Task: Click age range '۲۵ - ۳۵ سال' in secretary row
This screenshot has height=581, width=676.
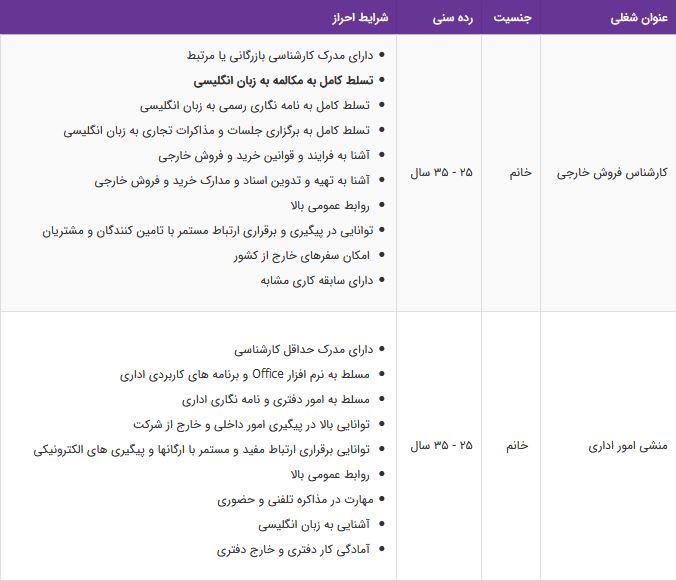Action: (441, 446)
